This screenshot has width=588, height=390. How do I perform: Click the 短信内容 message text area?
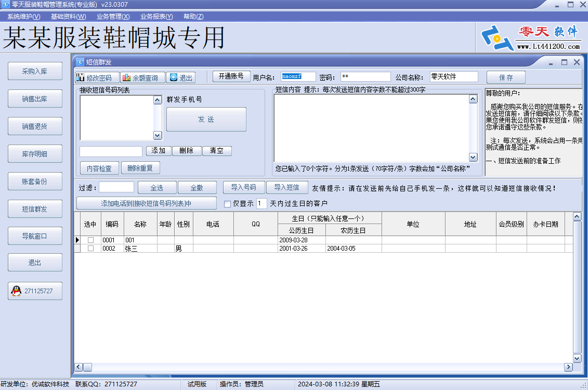372,128
